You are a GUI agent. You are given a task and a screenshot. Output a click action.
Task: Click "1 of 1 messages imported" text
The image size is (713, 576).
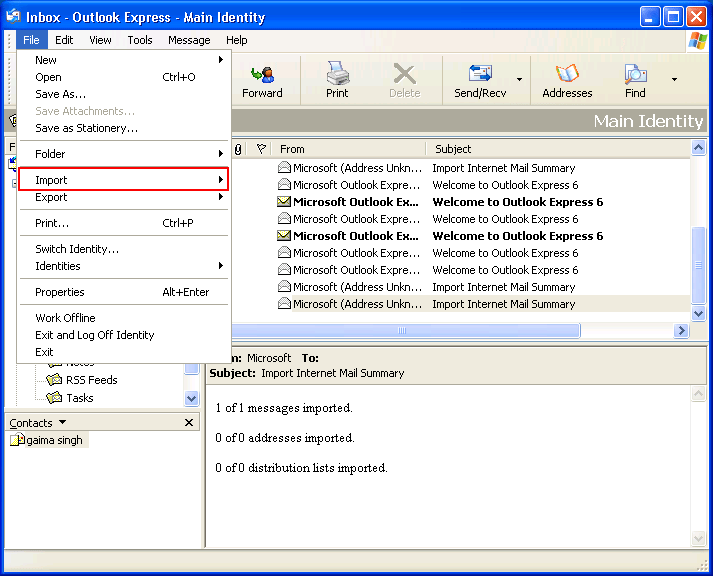tap(284, 408)
